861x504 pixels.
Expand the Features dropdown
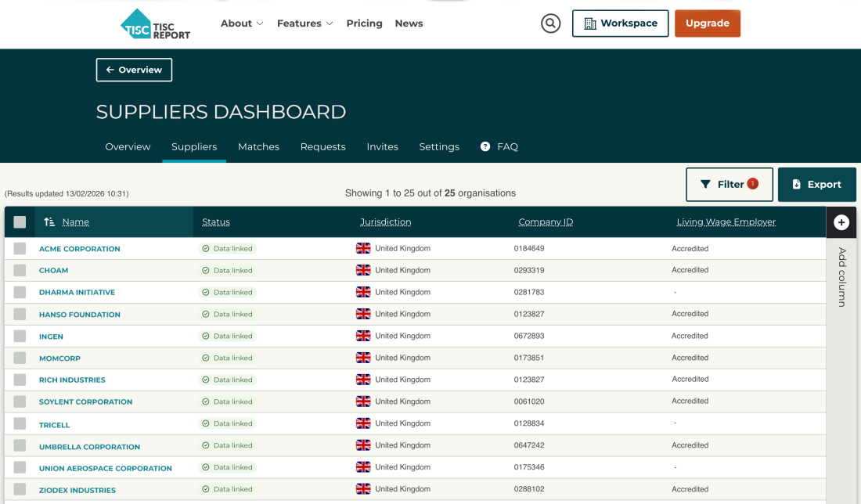pyautogui.click(x=304, y=23)
